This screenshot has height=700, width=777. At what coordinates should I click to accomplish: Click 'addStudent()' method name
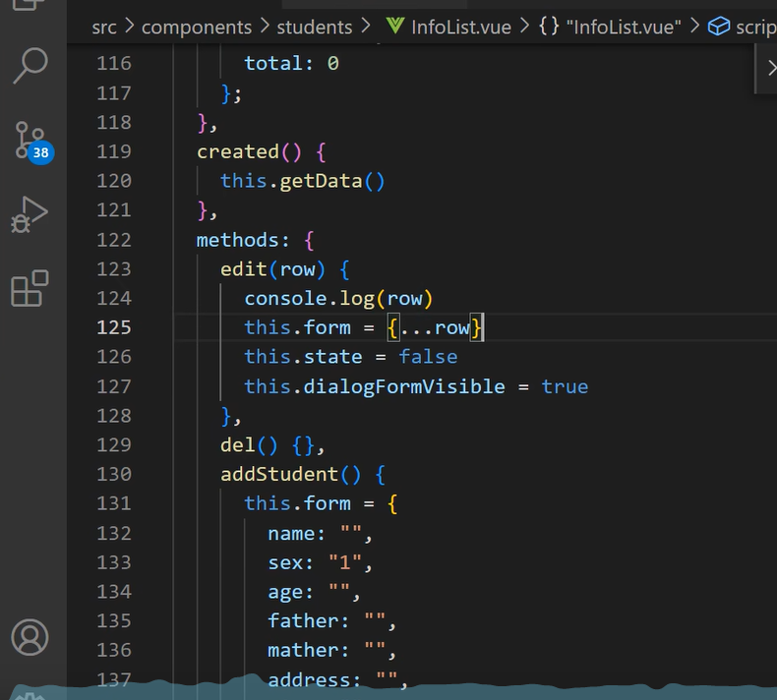point(291,475)
